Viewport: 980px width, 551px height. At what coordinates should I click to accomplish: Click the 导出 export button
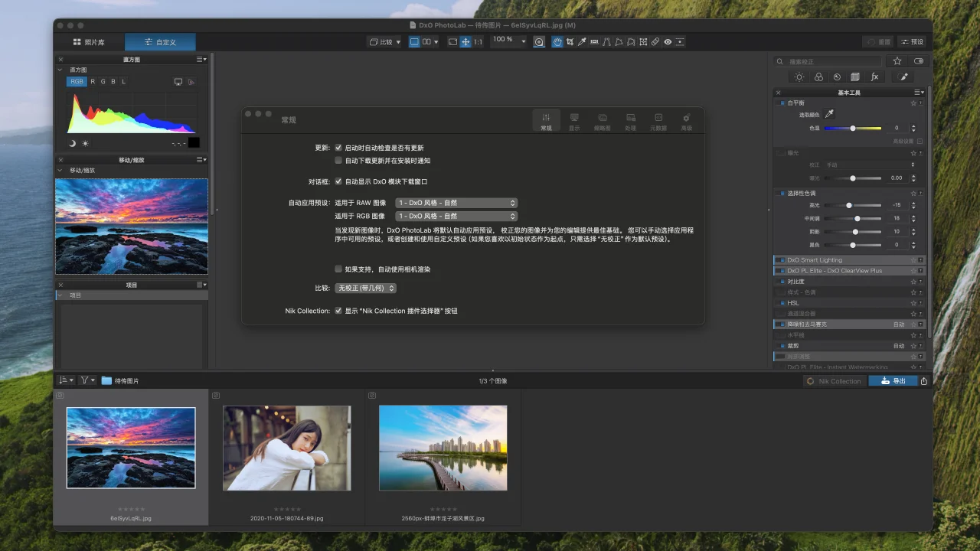coord(893,381)
